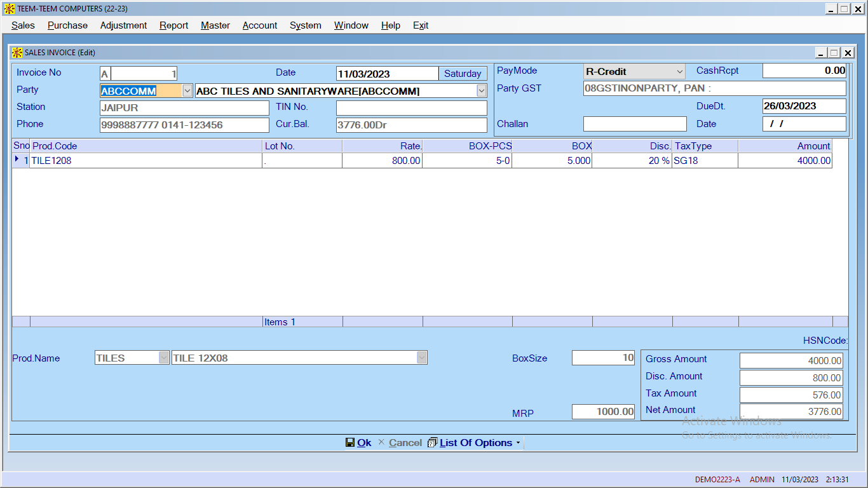Click the BOX-PCS column header
The height and width of the screenshot is (488, 868).
tap(467, 146)
